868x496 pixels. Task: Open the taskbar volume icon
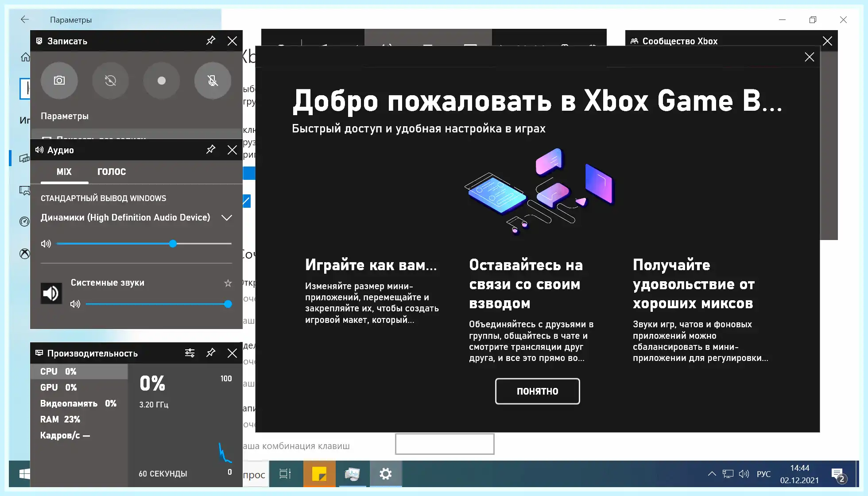click(744, 474)
